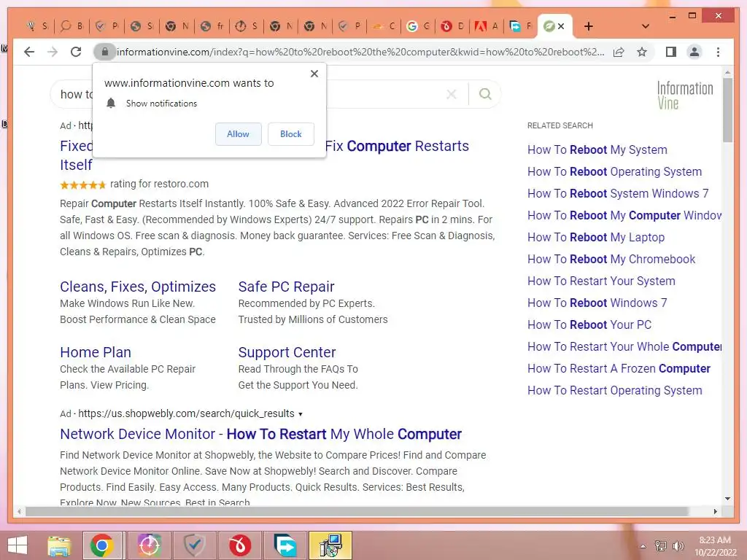747x560 pixels.
Task: Switch to the tab labeled B with magnifier
Action: click(72, 26)
